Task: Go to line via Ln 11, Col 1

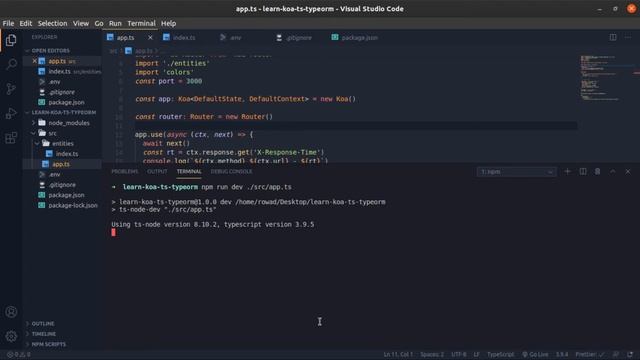Action: [x=398, y=354]
